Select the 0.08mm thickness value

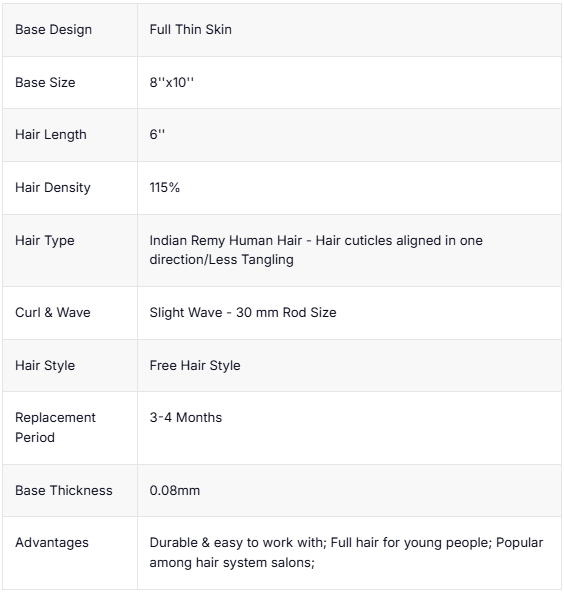[175, 490]
